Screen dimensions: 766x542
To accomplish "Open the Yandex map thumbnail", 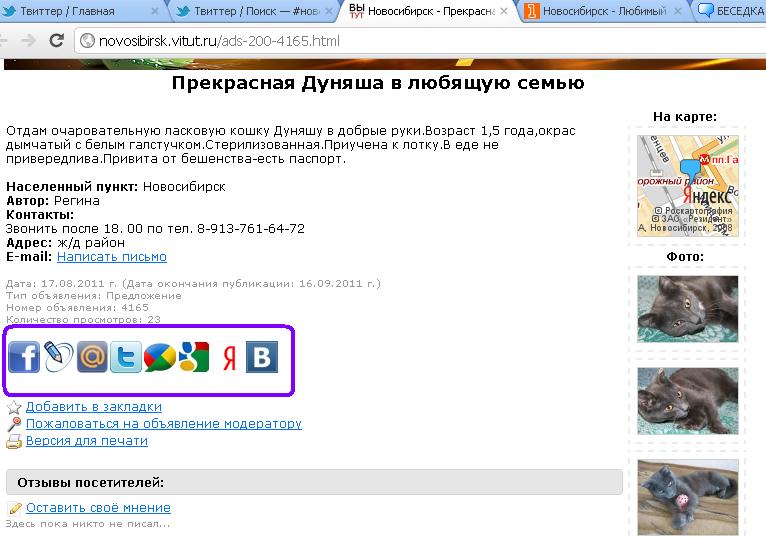I will point(687,186).
